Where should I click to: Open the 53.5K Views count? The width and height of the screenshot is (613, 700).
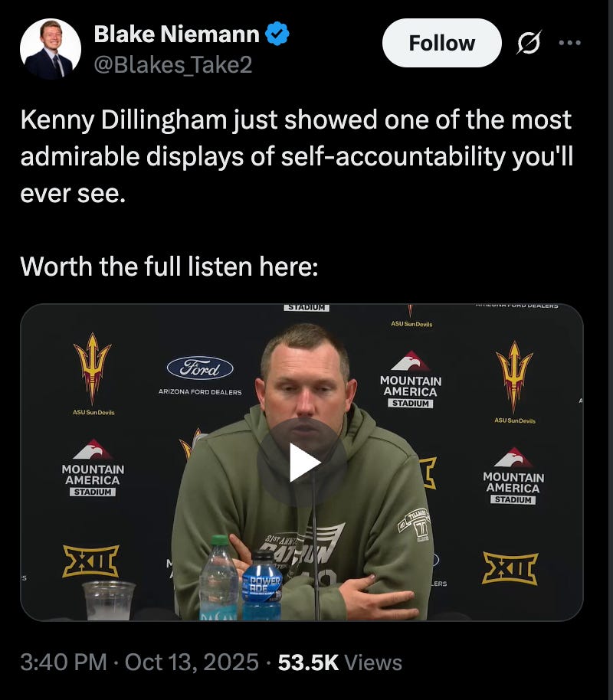tap(339, 662)
